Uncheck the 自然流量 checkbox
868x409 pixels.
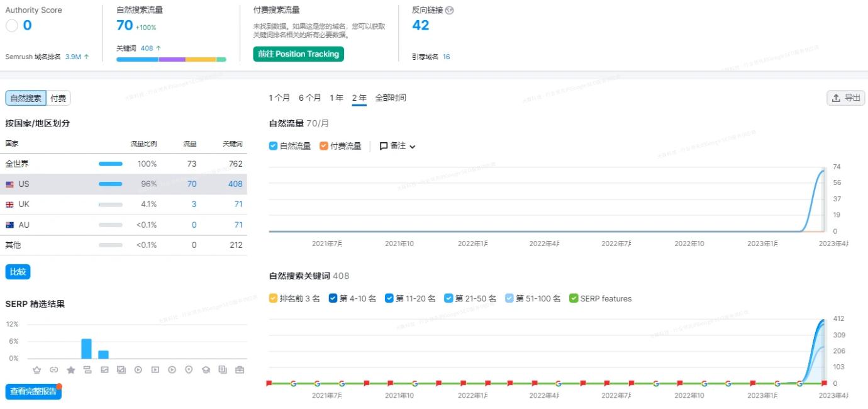[272, 145]
